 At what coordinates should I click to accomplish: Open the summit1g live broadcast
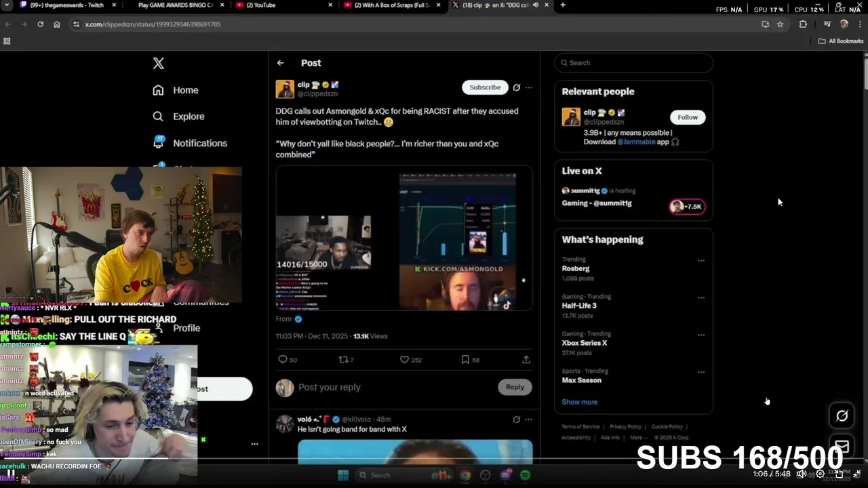(x=633, y=197)
